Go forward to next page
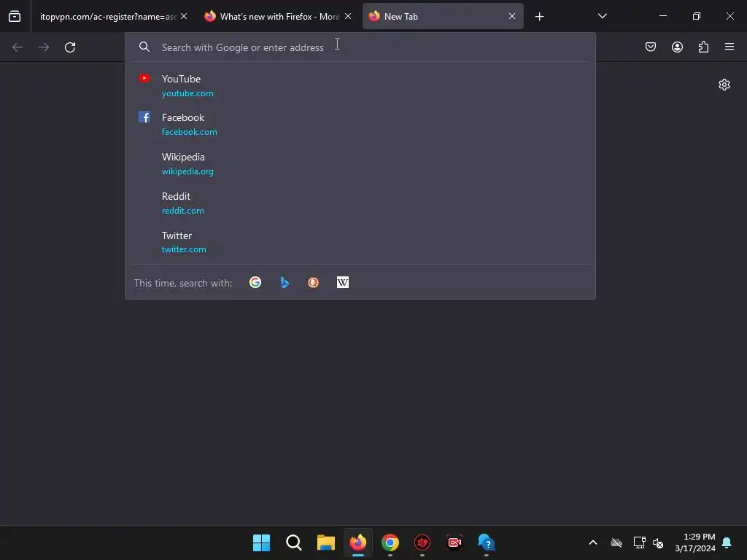Viewport: 747px width, 560px height. [x=44, y=47]
